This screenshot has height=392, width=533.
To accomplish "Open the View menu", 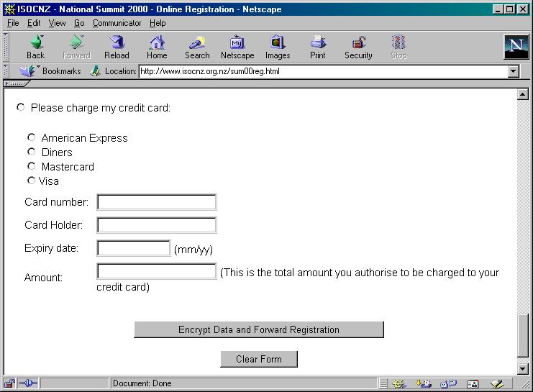I will click(57, 23).
